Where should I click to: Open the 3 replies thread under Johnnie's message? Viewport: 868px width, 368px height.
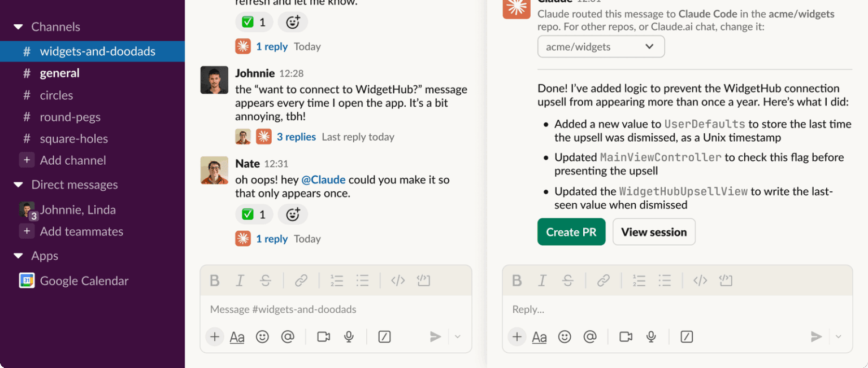click(296, 137)
